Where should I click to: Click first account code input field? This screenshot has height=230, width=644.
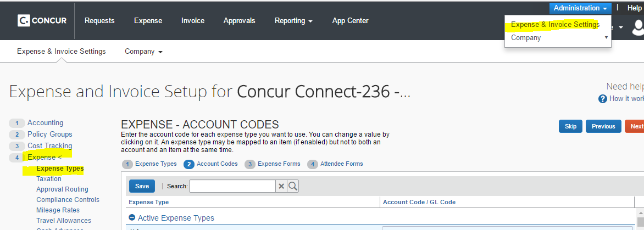point(507,228)
